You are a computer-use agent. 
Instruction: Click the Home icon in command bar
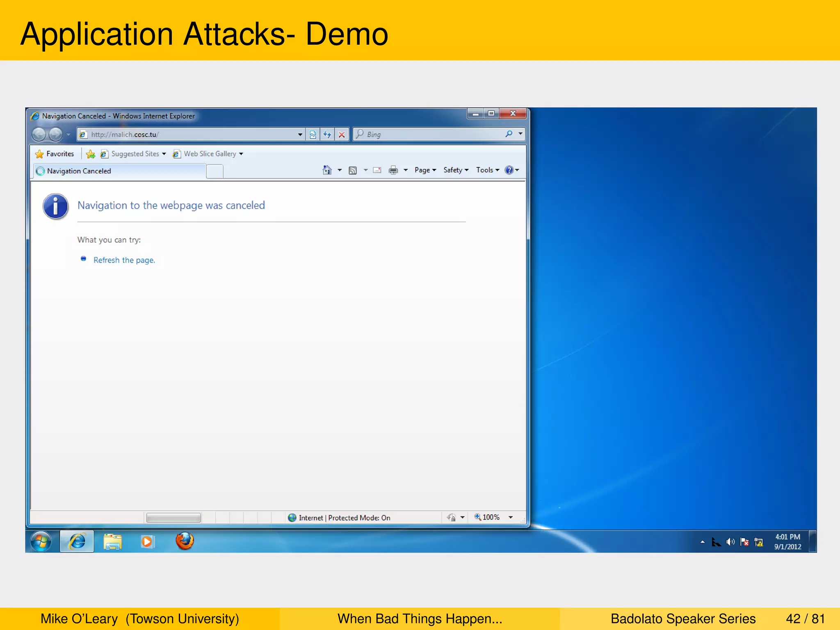tap(327, 170)
